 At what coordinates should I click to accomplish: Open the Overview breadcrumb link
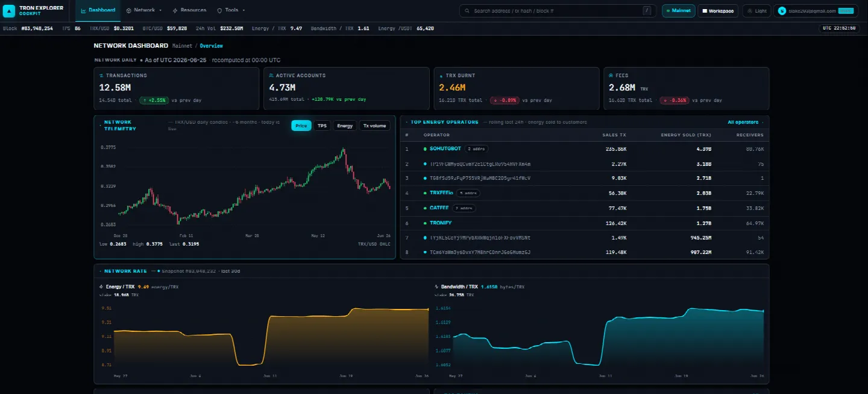pos(212,46)
